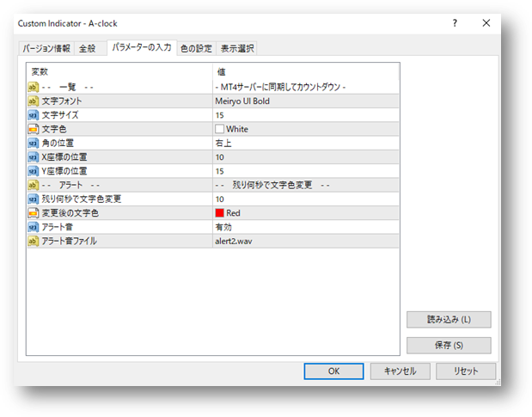Select the 残り何秒で文字色変更 variable label
Screen dimensions: 532x417
82,199
